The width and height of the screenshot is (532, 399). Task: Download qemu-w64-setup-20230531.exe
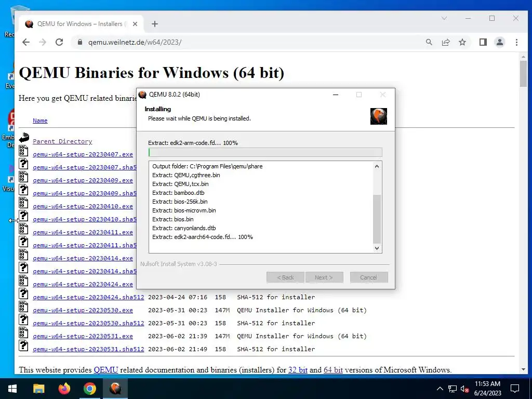click(83, 336)
